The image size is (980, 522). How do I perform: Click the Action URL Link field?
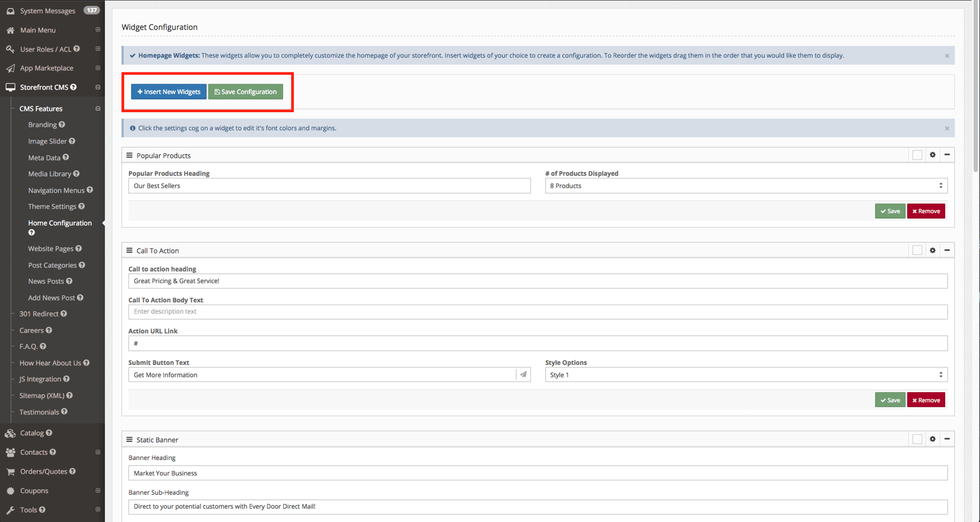(538, 343)
